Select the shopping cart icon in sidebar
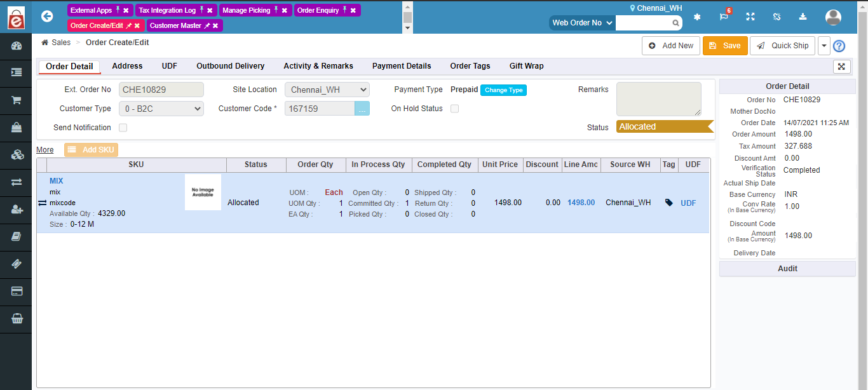Screen dimensions: 868x390 point(15,100)
